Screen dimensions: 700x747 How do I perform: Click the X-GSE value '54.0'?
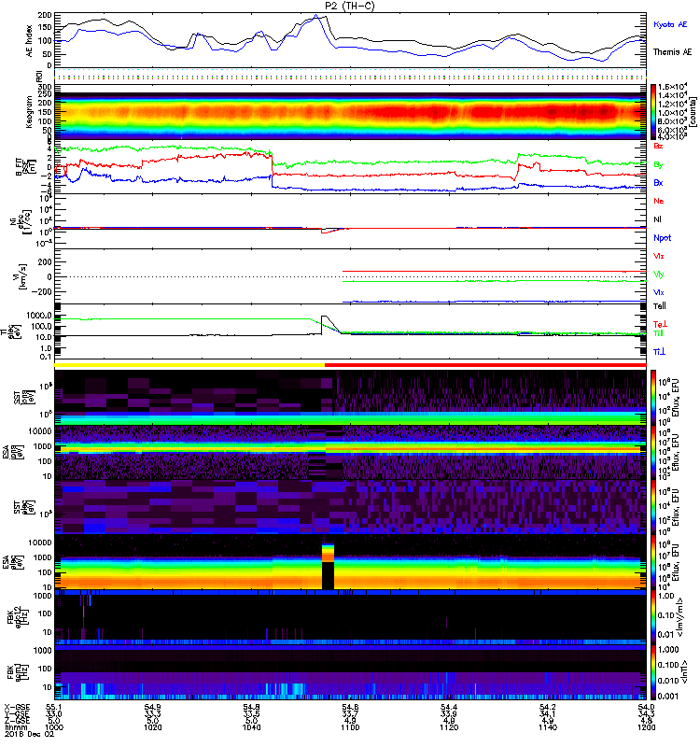(646, 707)
